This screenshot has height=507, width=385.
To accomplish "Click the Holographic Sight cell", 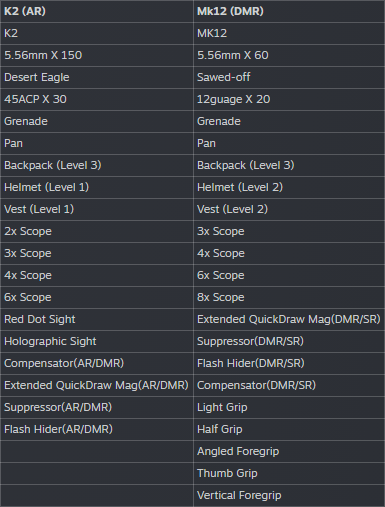I will 97,341.
